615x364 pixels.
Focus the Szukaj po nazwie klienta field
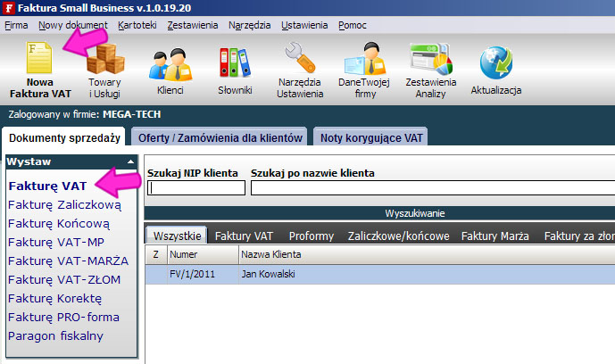coord(433,188)
